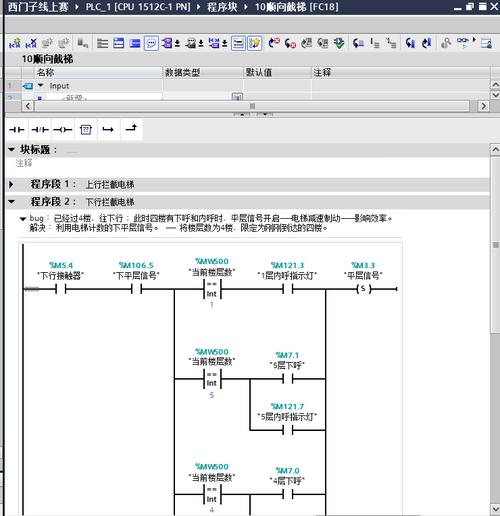The height and width of the screenshot is (516, 500).
Task: Click the 默认值 column header
Action: [277, 72]
